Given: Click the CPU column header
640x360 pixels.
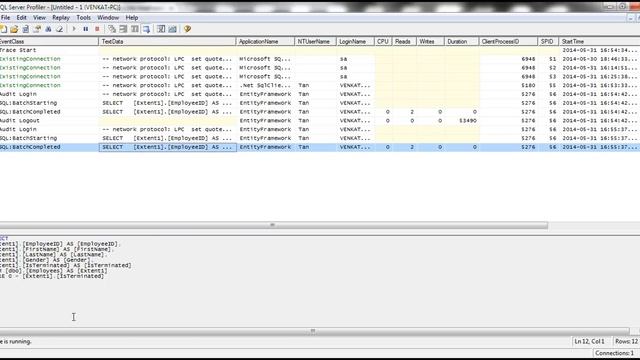Looking at the screenshot, I should tap(383, 42).
